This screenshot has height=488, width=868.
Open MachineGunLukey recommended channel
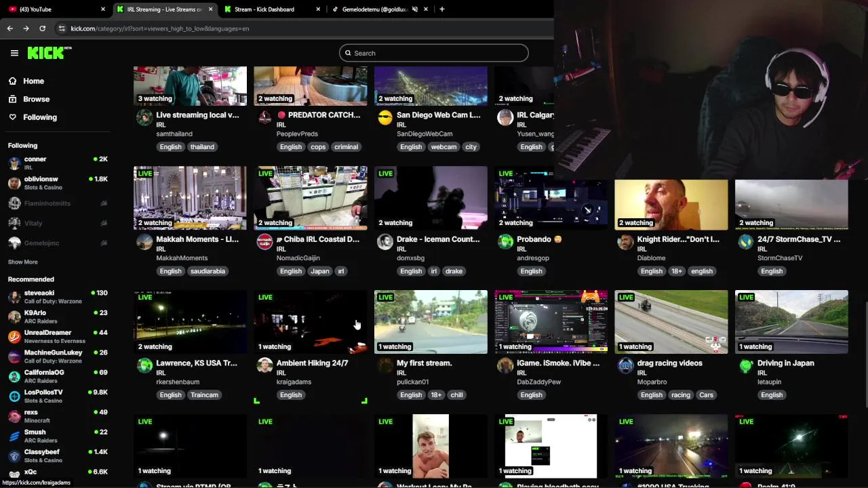[58, 357]
